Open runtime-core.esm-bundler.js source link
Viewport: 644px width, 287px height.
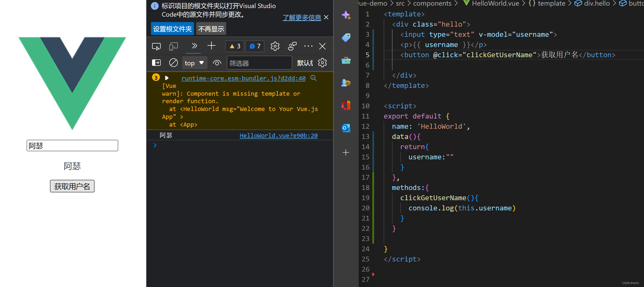coord(243,78)
